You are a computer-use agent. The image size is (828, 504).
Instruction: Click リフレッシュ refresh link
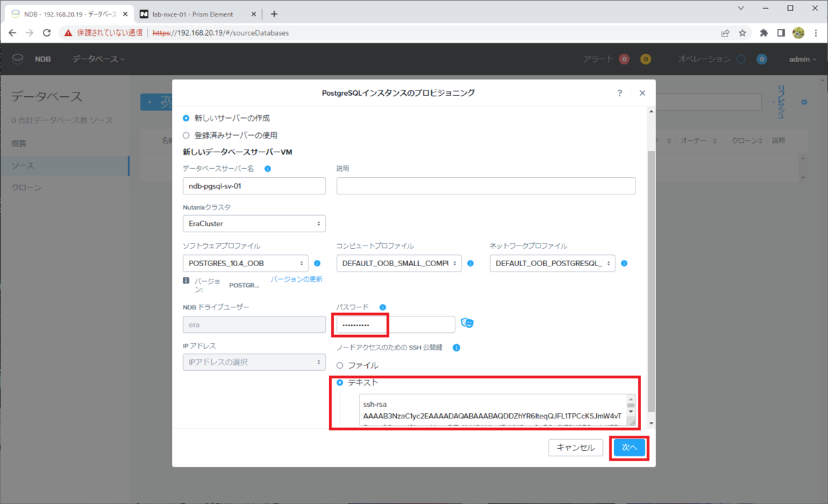(782, 102)
